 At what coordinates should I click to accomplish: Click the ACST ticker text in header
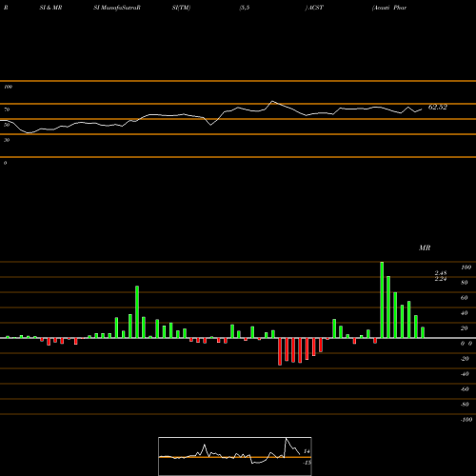(x=315, y=8)
